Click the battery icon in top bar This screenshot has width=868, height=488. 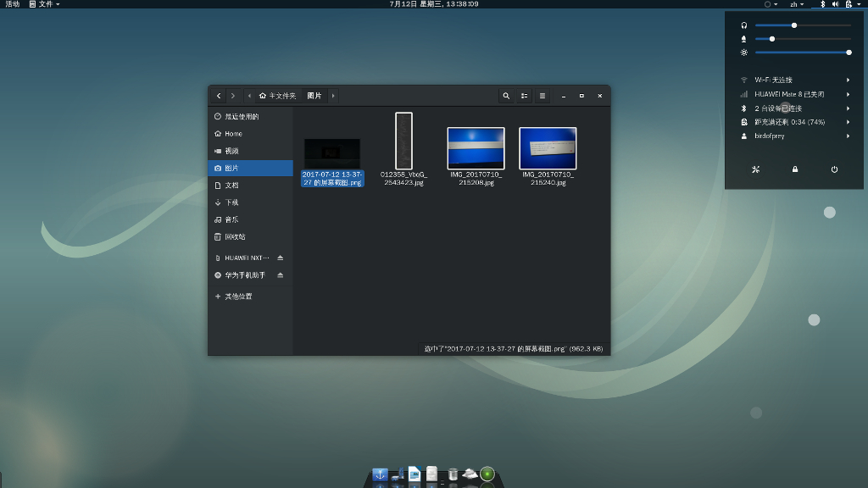coord(849,4)
